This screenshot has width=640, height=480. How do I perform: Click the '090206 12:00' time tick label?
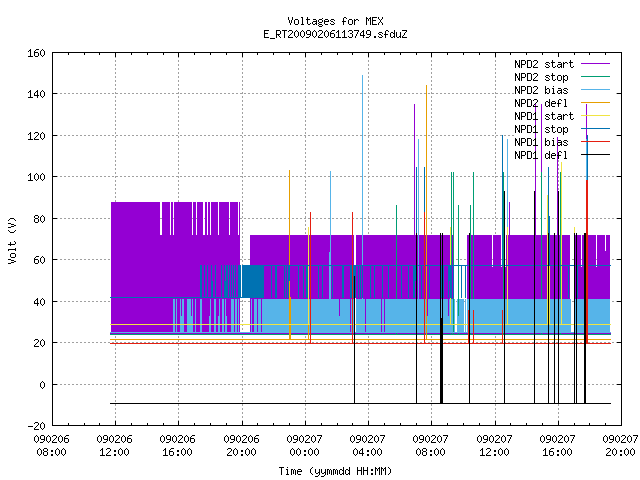pyautogui.click(x=114, y=446)
